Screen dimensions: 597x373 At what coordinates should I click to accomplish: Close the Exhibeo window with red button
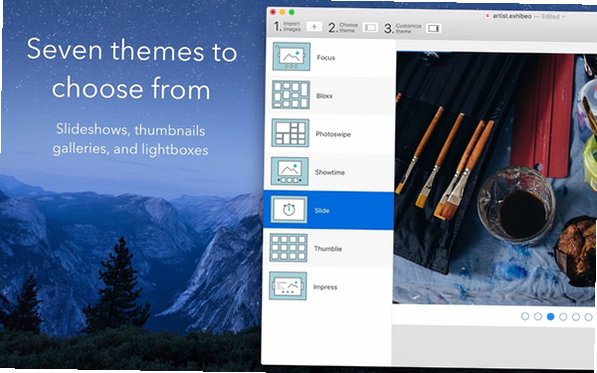[273, 12]
